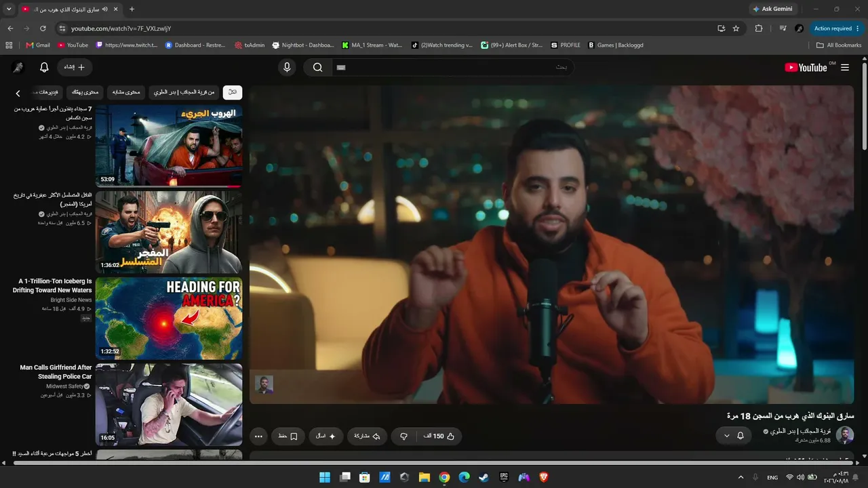Select the 'الكل' filter chip
868x488 pixels.
(233, 92)
